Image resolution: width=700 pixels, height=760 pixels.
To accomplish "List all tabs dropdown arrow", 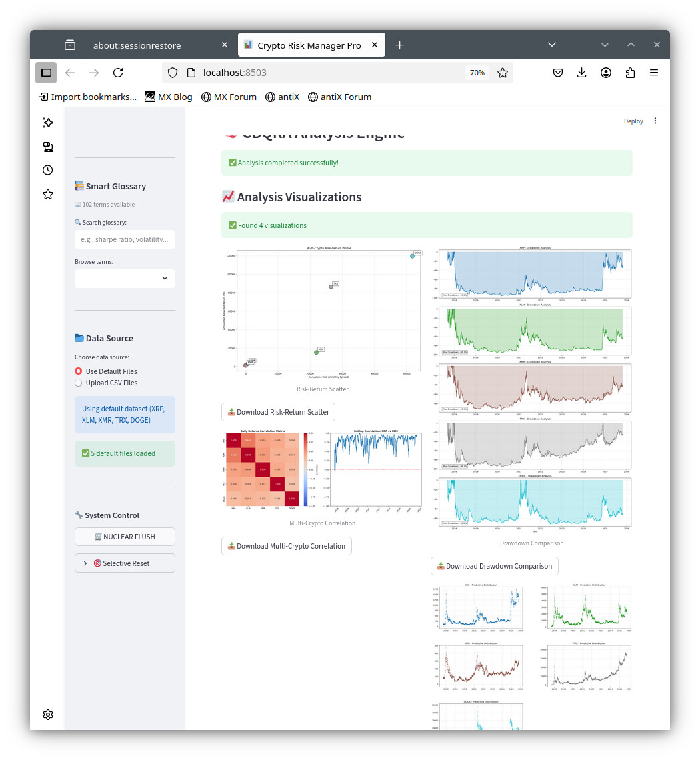I will coord(551,45).
